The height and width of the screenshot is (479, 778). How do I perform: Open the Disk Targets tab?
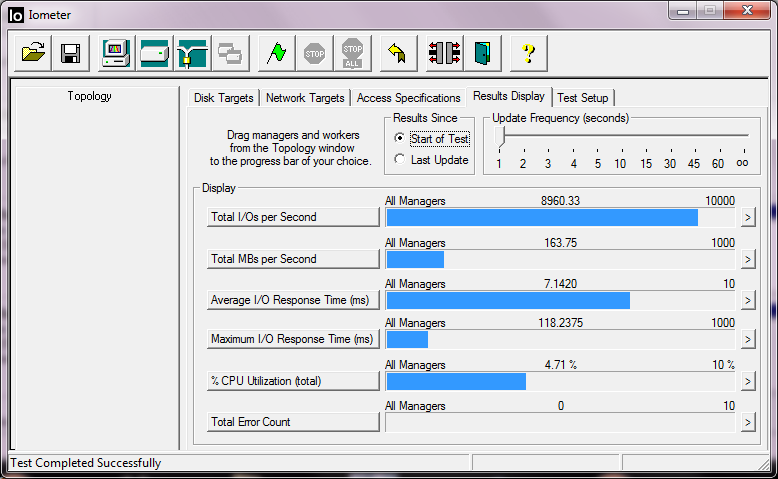(223, 98)
